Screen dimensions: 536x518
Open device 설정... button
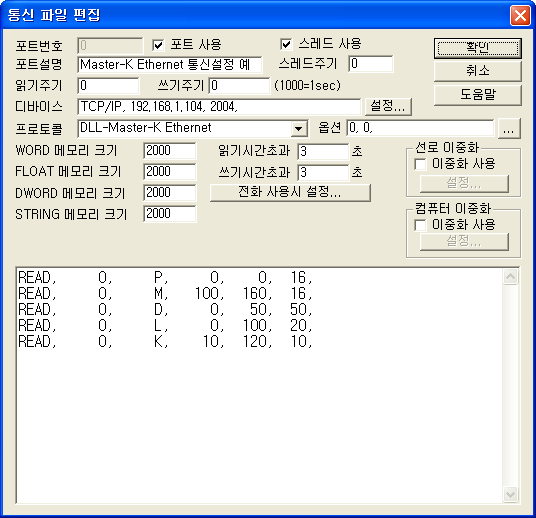[388, 106]
